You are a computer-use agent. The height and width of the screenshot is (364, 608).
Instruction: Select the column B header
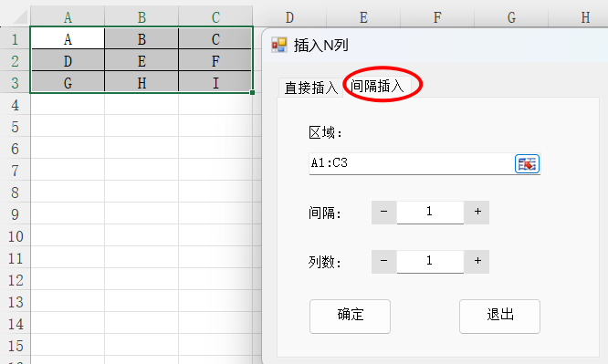coord(142,17)
